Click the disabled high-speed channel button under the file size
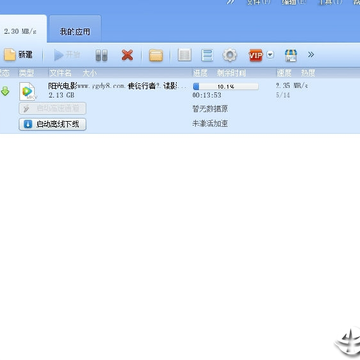Viewport: 360px width, 360px height. (x=53, y=109)
